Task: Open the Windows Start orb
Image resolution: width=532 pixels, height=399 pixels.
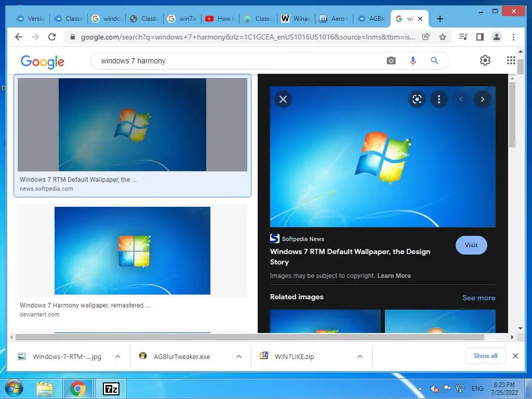Action: pos(14,389)
